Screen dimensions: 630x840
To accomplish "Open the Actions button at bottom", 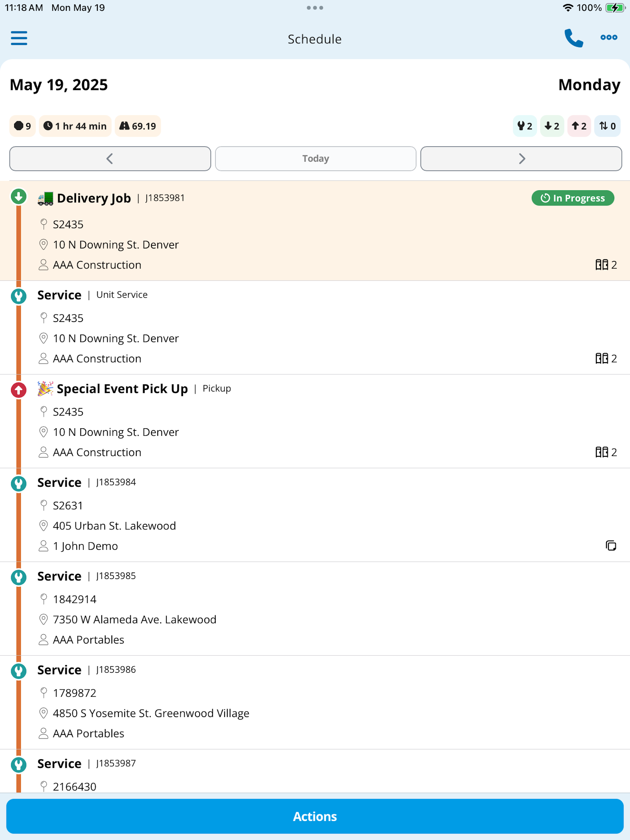I will [315, 816].
